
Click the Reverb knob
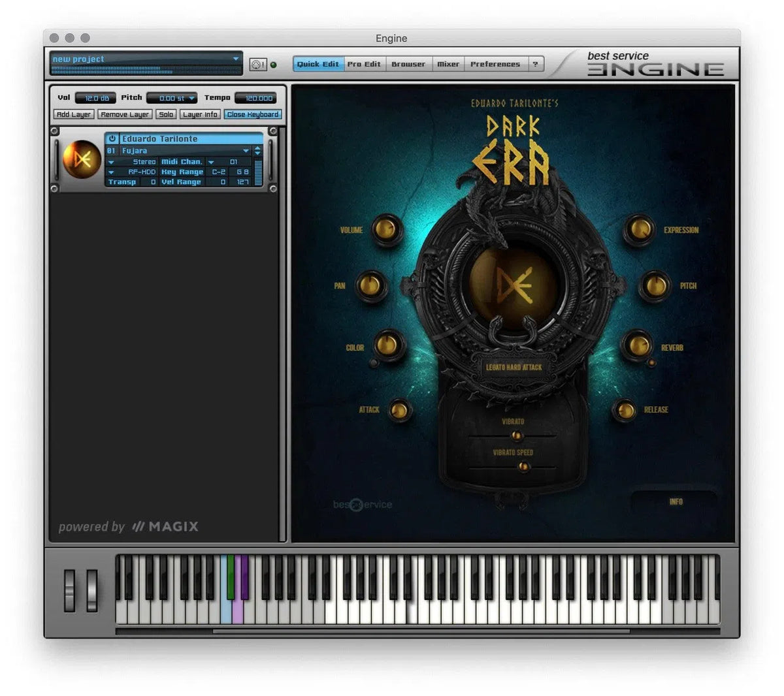click(x=637, y=345)
